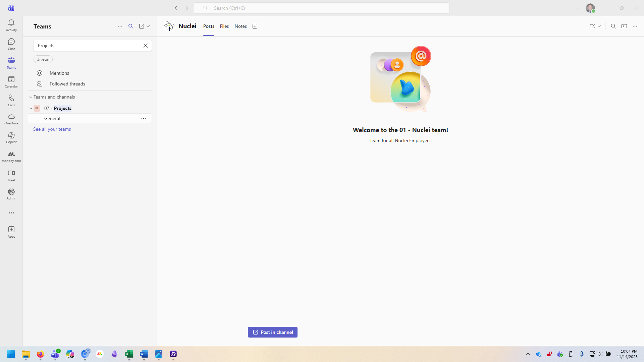Open the Calls icon in sidebar
Image resolution: width=644 pixels, height=362 pixels.
[x=11, y=100]
